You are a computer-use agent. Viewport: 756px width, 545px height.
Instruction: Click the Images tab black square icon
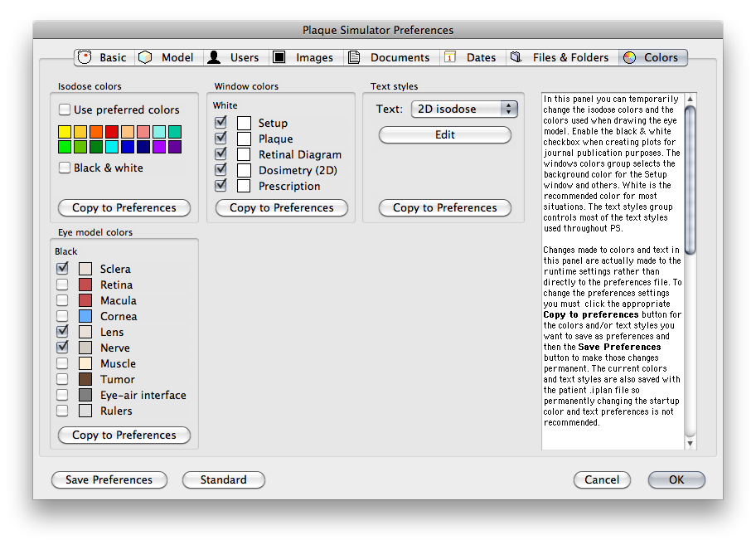[x=279, y=57]
